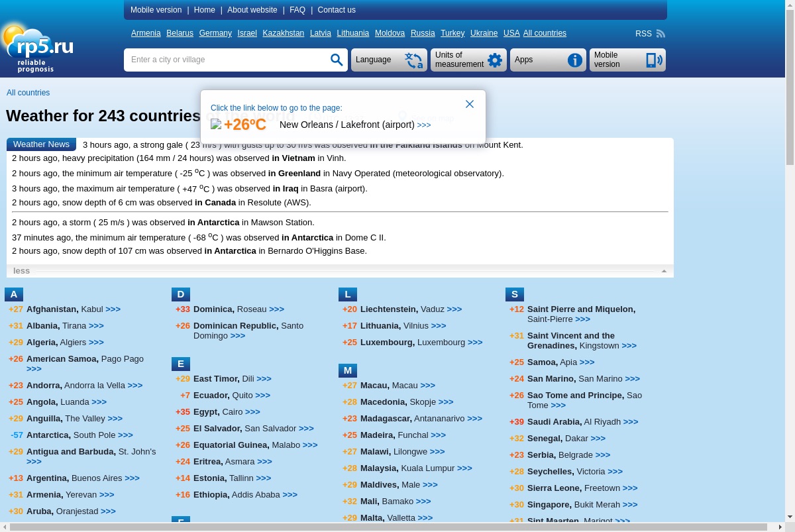Image resolution: width=795 pixels, height=532 pixels.
Task: Go to Ukraine in the top country links
Action: 484,33
